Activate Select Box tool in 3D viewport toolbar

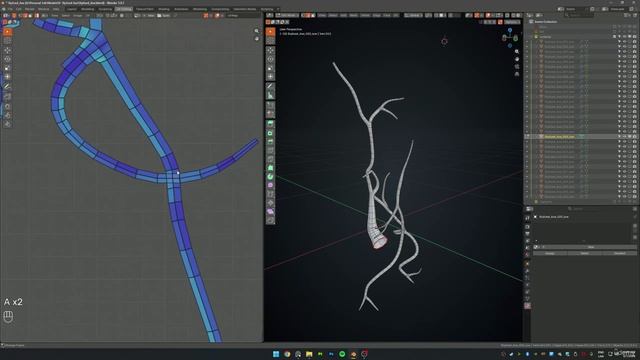270,32
